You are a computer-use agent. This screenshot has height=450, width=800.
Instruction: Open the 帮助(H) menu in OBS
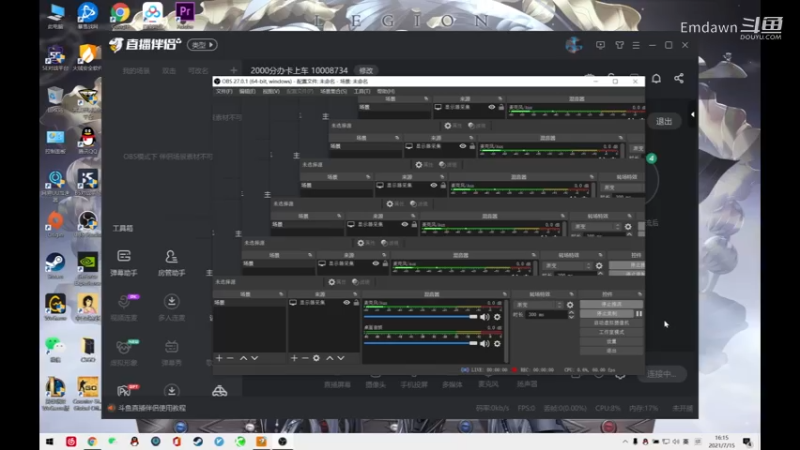click(x=386, y=91)
